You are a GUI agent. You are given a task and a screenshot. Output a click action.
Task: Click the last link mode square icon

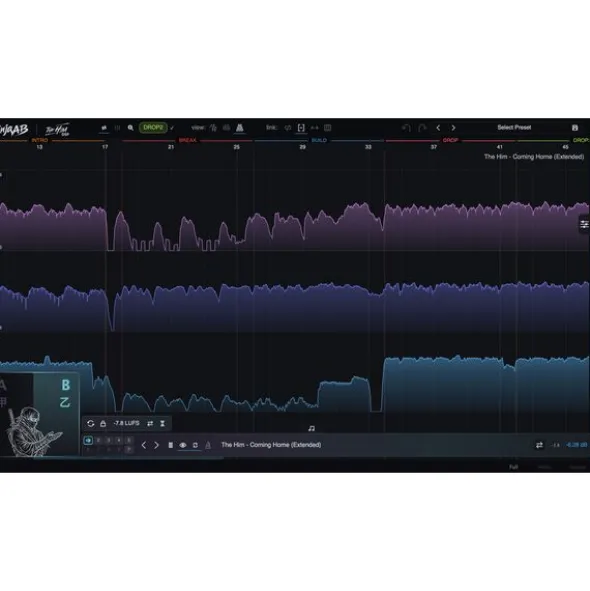[x=328, y=128]
